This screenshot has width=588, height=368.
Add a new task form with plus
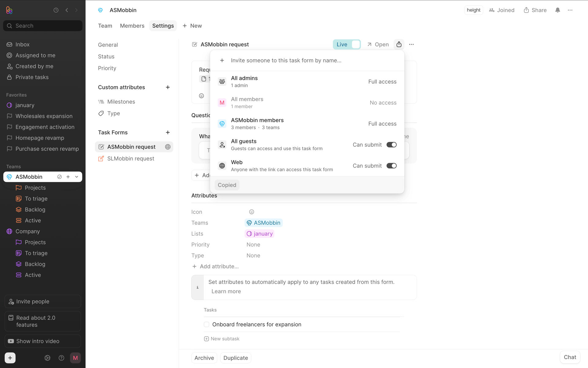[168, 132]
